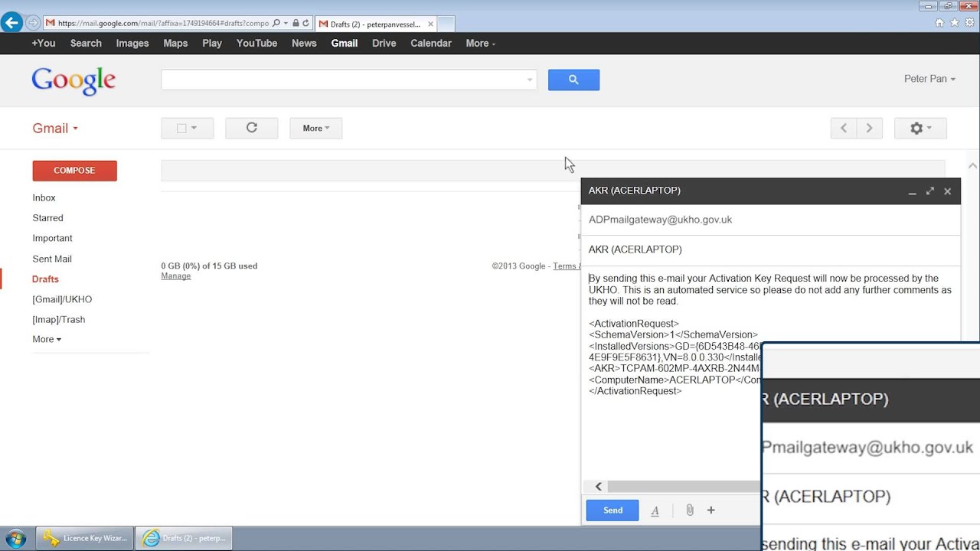Click the subject field AKR (ACERLAPTOP)
The height and width of the screenshot is (551, 980).
[770, 249]
